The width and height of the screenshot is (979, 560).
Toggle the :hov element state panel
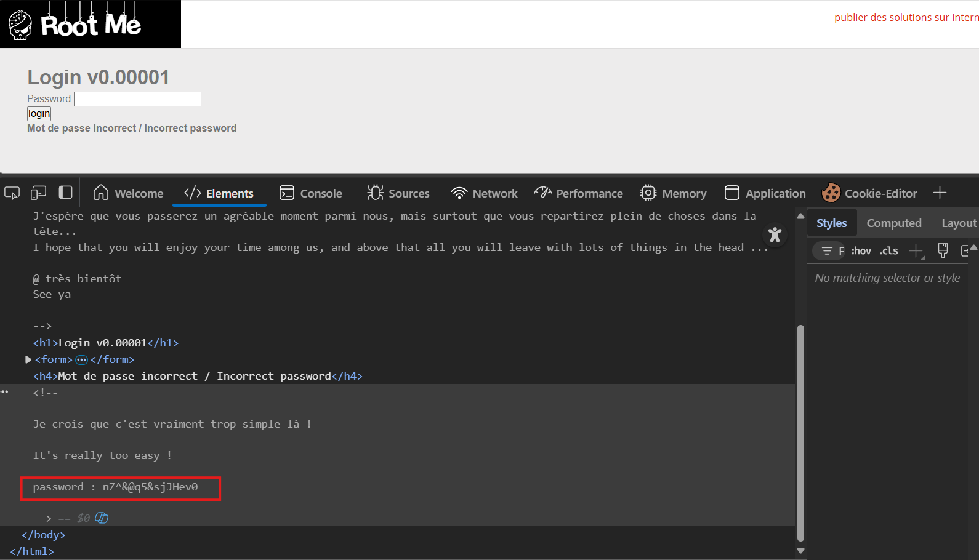[x=861, y=251]
